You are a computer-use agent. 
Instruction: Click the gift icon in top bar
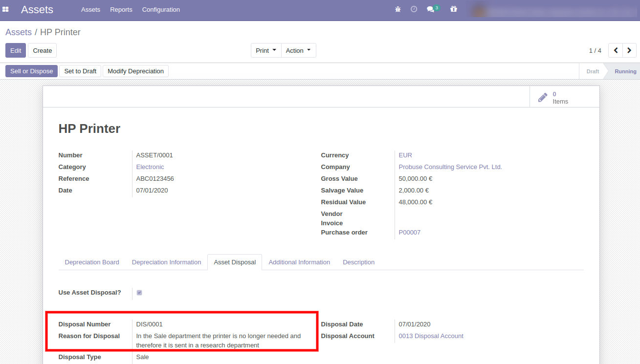point(454,9)
